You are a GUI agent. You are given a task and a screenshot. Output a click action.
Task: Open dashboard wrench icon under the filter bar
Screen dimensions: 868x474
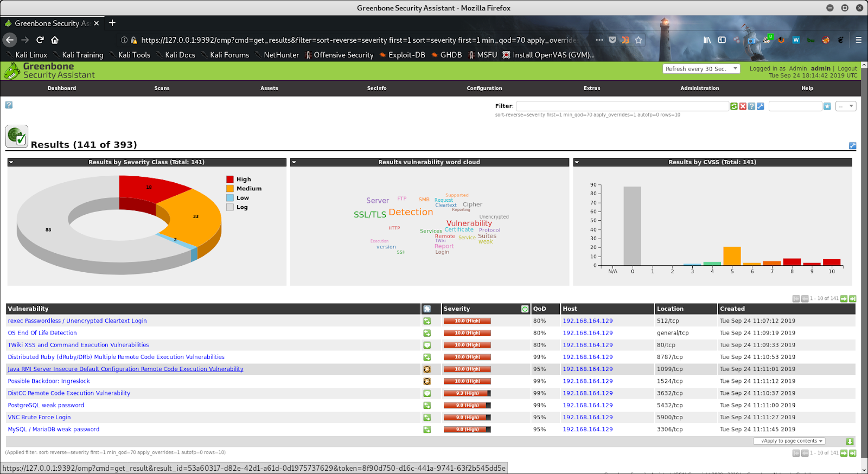click(x=852, y=145)
